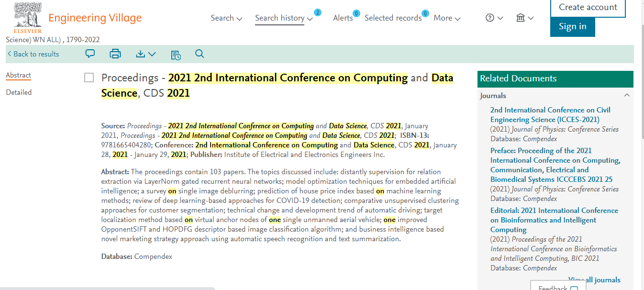Click the Related Documents header
The width and height of the screenshot is (644, 290).
[555, 78]
